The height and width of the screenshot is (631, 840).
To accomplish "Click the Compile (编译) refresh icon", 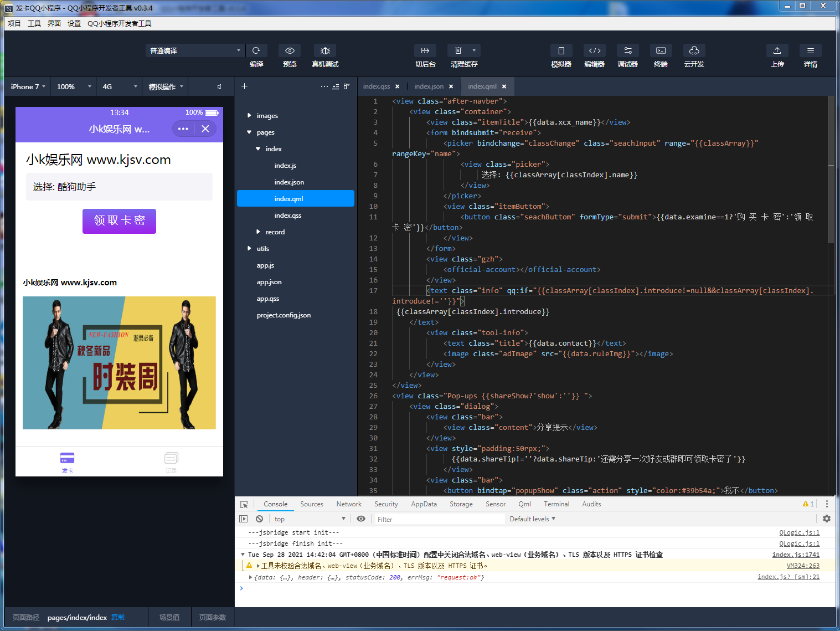I will (x=256, y=50).
